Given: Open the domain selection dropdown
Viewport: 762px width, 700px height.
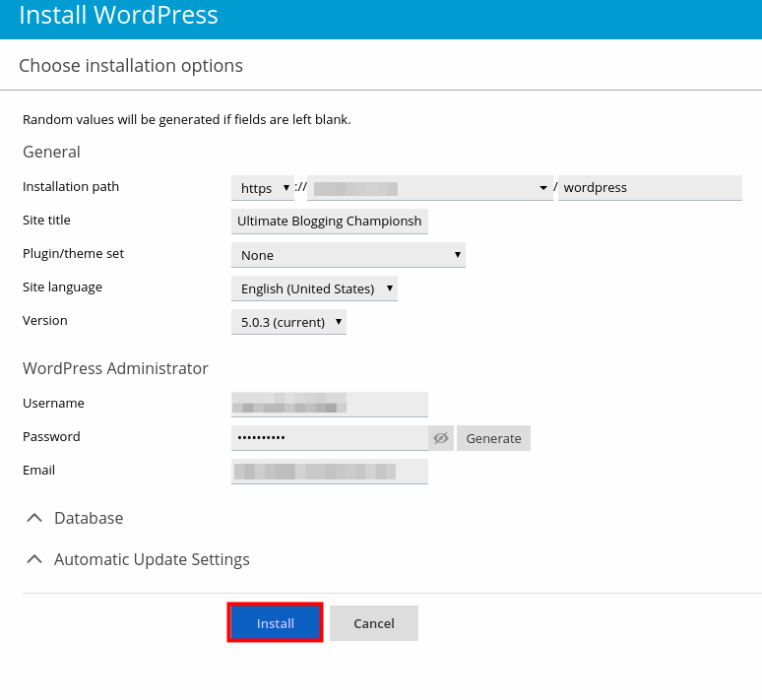Looking at the screenshot, I should (x=429, y=188).
